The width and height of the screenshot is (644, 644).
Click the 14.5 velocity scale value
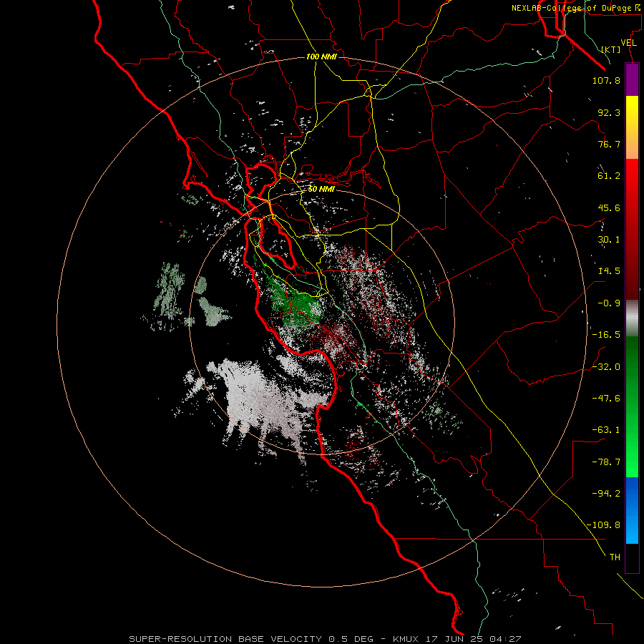[609, 271]
